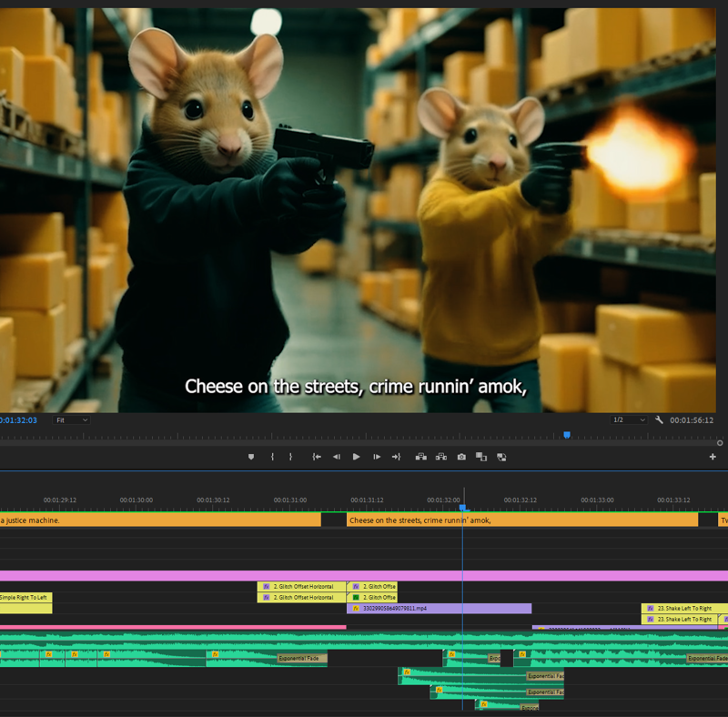Open Comparison View in the program monitor
Image resolution: width=728 pixels, height=717 pixels.
[481, 457]
